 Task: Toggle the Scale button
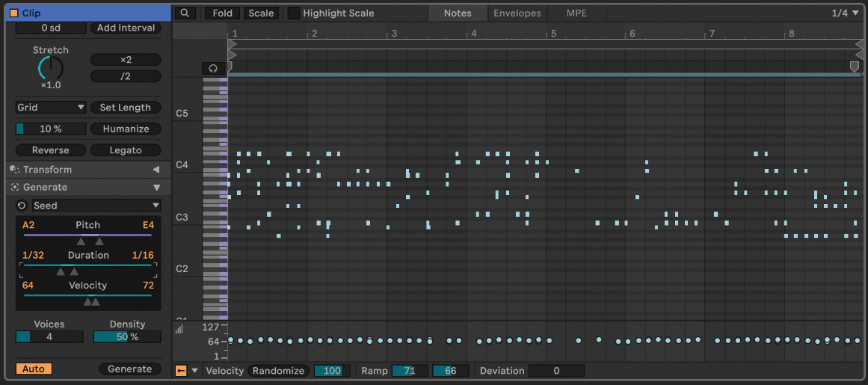pyautogui.click(x=261, y=13)
